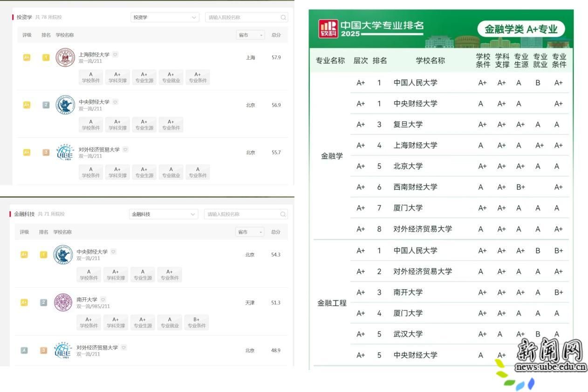Open the 对外经济贸易大学 link in 投资学 list

click(x=99, y=150)
